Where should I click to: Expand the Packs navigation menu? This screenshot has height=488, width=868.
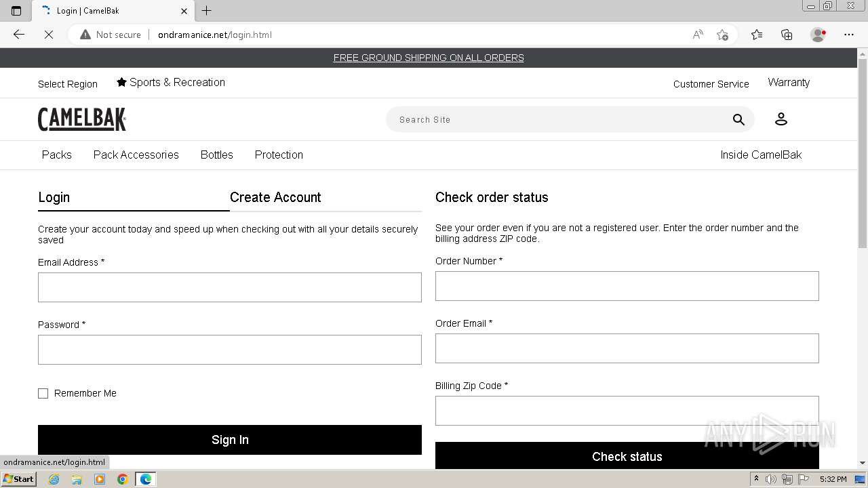click(x=57, y=155)
